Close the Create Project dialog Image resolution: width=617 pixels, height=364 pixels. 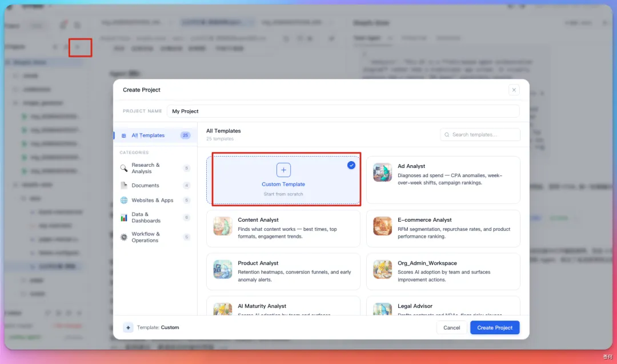514,90
